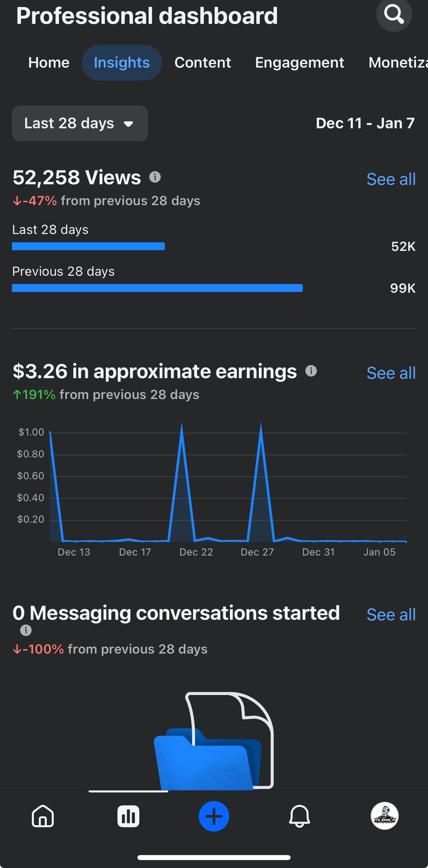Open the Content tab

click(x=203, y=63)
